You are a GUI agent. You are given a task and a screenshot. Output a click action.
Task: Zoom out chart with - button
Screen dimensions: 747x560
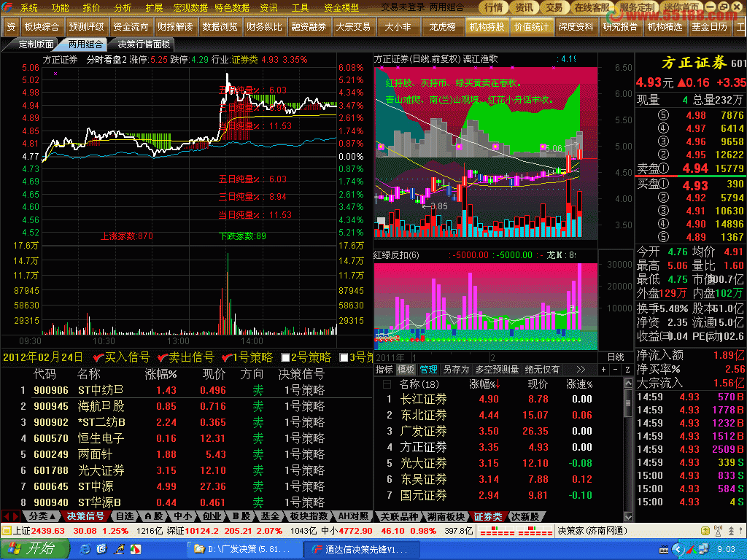click(x=616, y=370)
